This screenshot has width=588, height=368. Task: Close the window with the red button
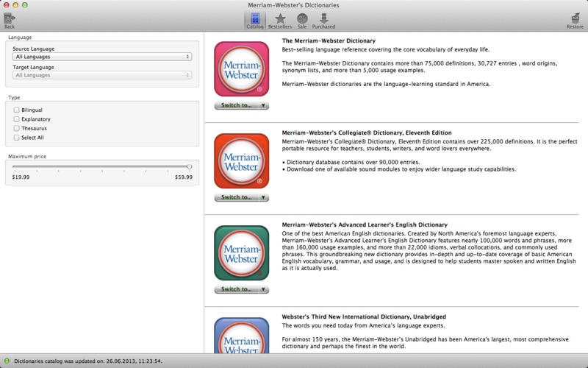(7, 5)
